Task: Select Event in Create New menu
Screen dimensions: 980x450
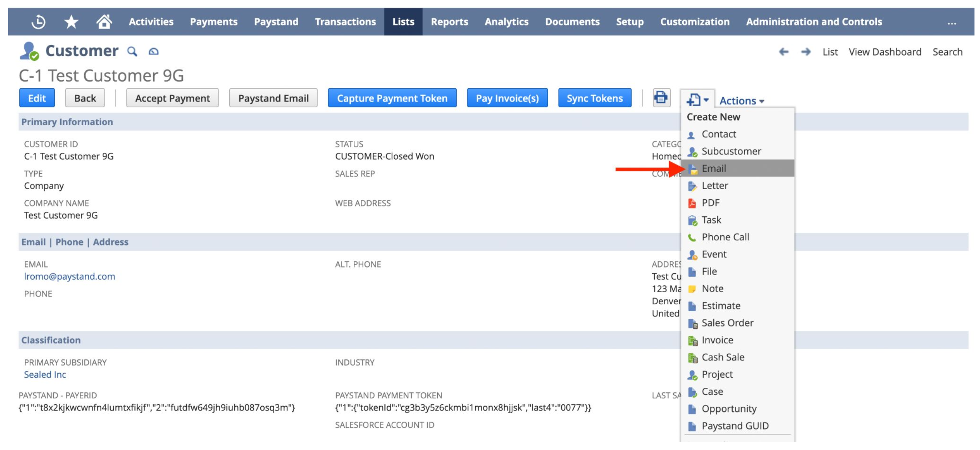Action: pos(737,254)
